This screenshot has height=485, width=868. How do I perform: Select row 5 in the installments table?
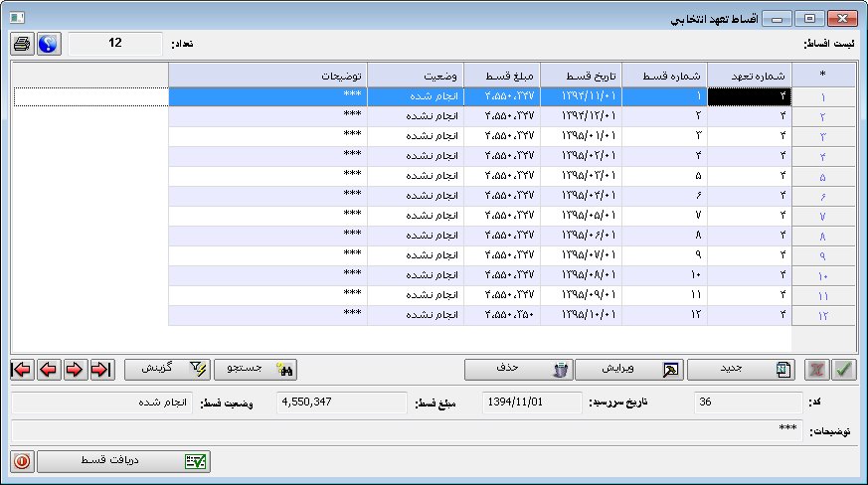[497, 177]
